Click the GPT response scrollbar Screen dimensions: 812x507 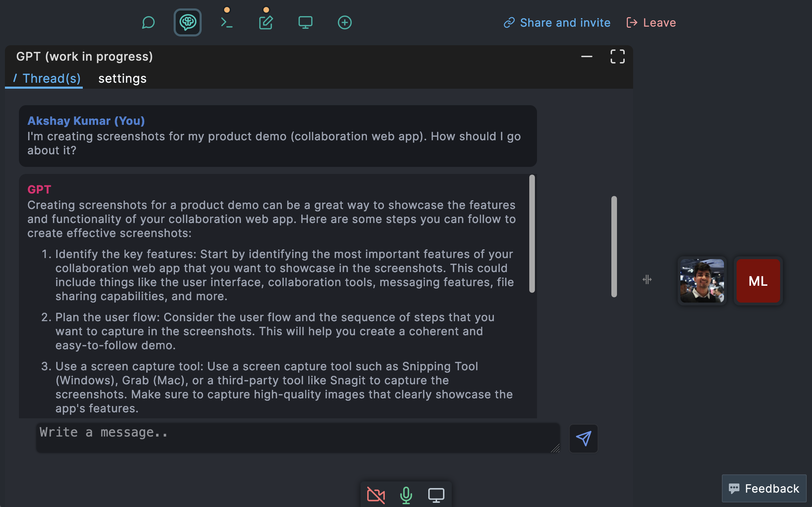pyautogui.click(x=532, y=234)
